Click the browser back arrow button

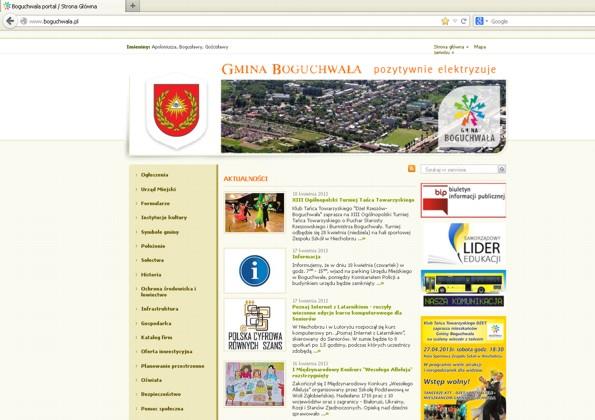tap(10, 21)
